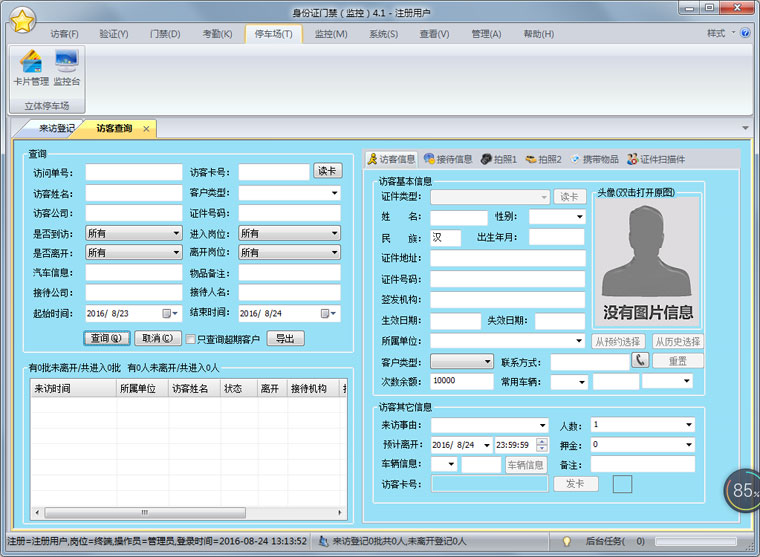Open the 性别 dropdown
Screen dimensions: 760x557
coord(580,217)
